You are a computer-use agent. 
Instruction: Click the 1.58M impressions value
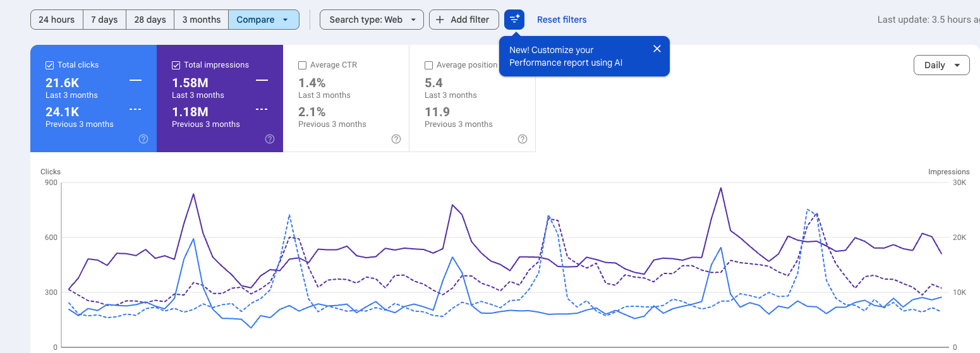tap(190, 83)
